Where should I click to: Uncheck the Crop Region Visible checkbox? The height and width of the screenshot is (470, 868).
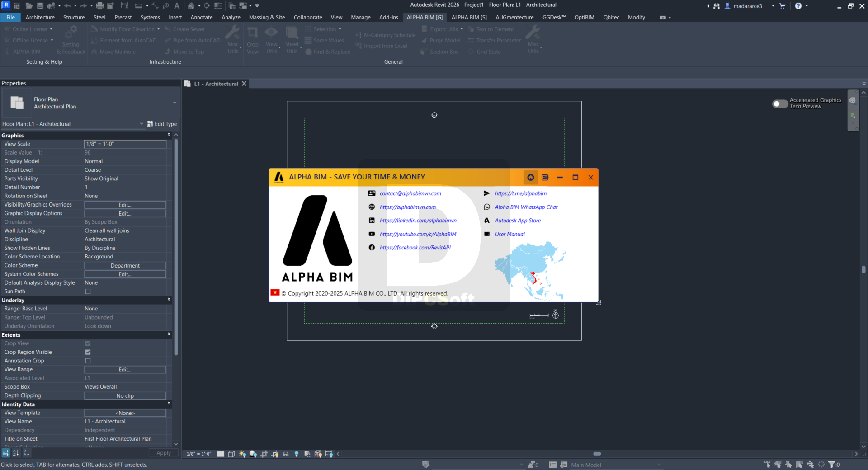88,352
